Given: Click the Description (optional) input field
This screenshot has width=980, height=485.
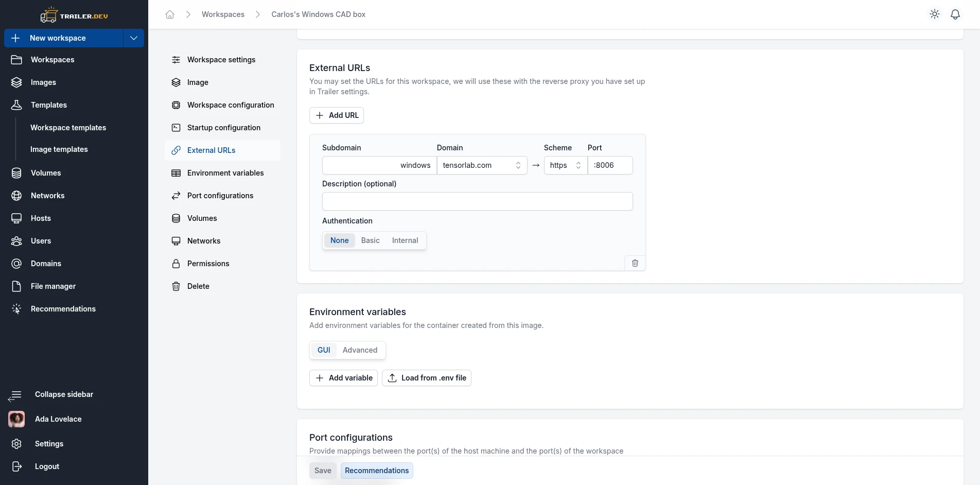Looking at the screenshot, I should 478,201.
